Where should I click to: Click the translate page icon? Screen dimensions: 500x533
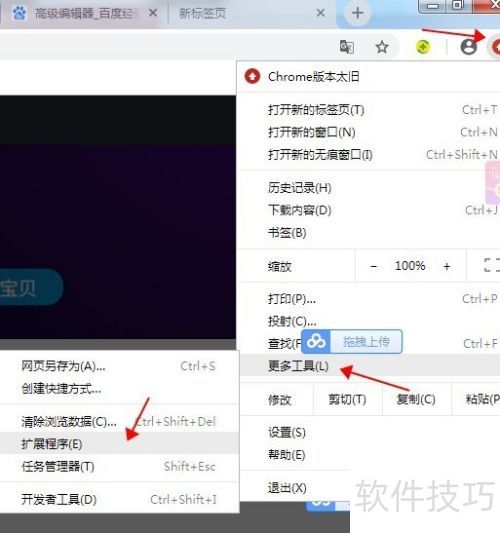pyautogui.click(x=347, y=47)
